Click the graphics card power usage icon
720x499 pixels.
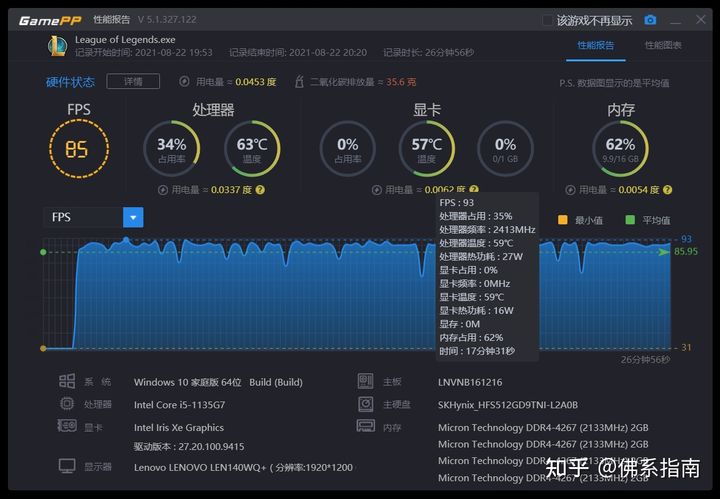377,190
